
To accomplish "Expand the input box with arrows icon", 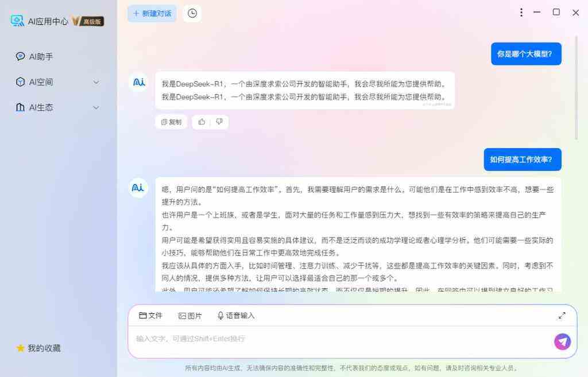I will [562, 316].
